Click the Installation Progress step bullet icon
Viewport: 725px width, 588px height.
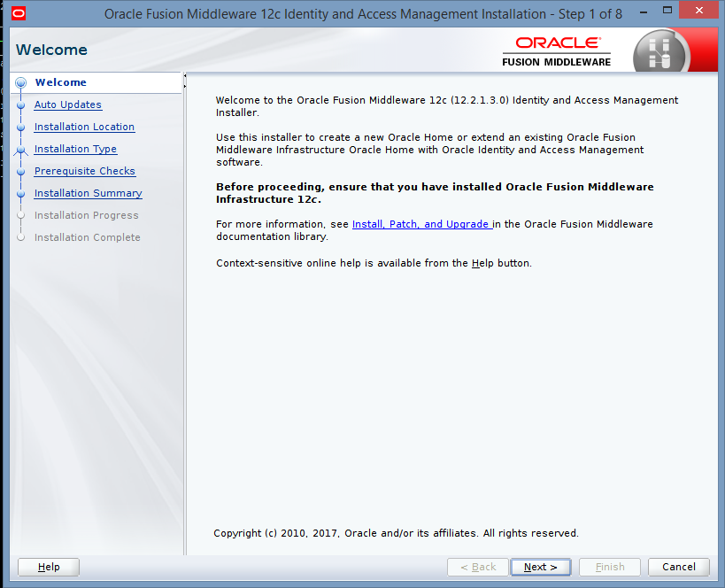pos(21,215)
